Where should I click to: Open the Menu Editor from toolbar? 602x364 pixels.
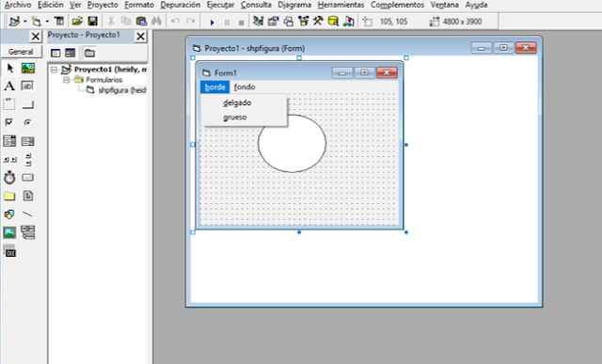[x=58, y=21]
